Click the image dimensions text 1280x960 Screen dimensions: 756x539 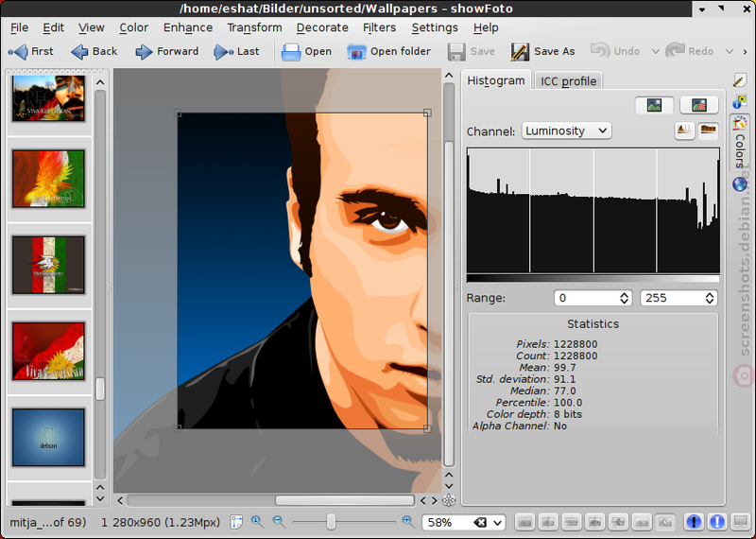click(x=161, y=522)
